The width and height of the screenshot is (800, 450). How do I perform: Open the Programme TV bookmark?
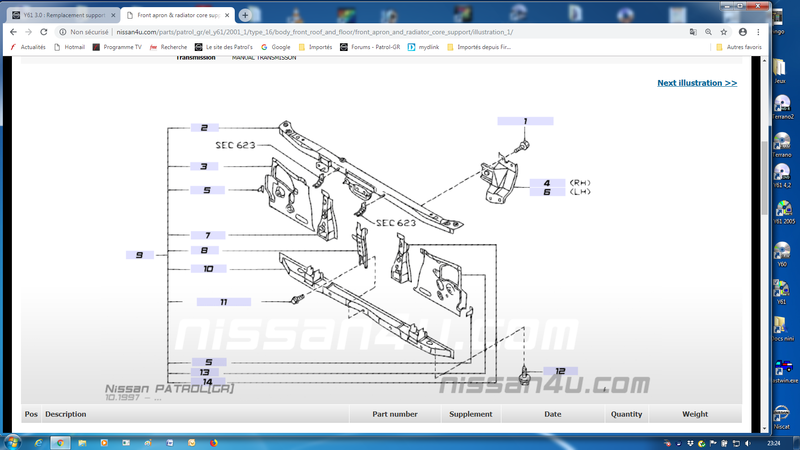117,47
